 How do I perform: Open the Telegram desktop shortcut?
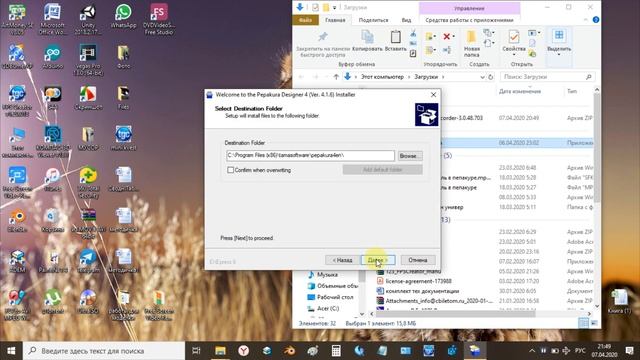coord(88,261)
